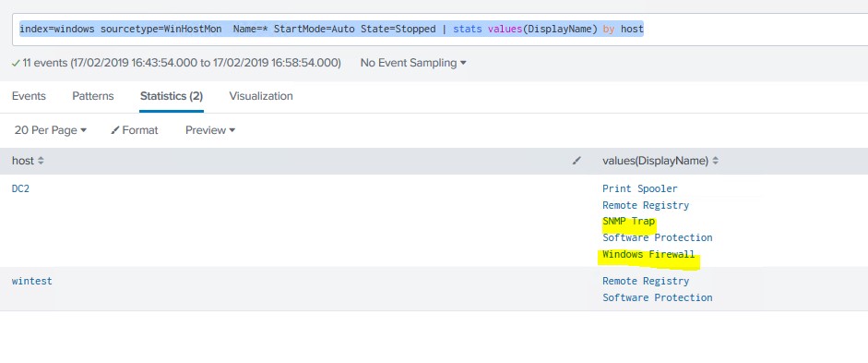Switch to the Events tab
The image size is (868, 363).
29,96
